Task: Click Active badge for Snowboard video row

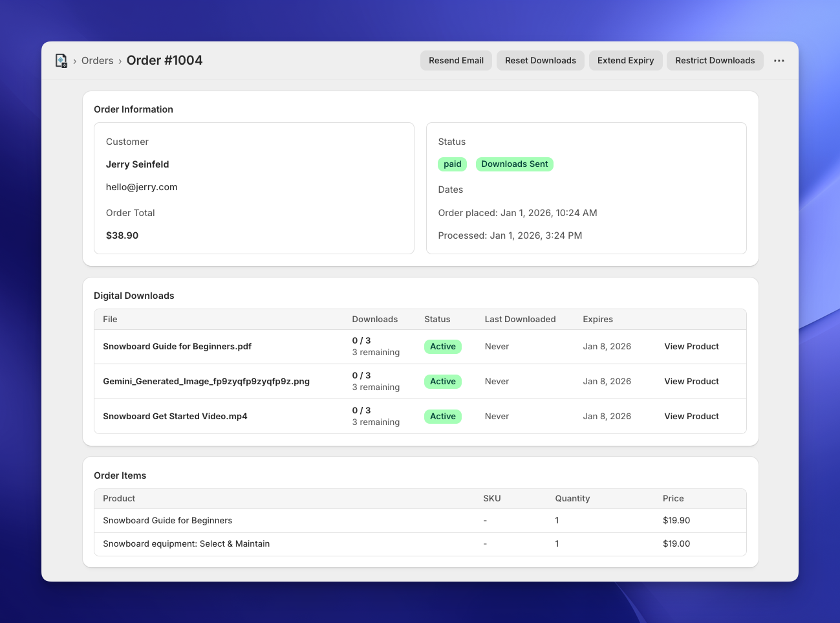Action: tap(442, 417)
